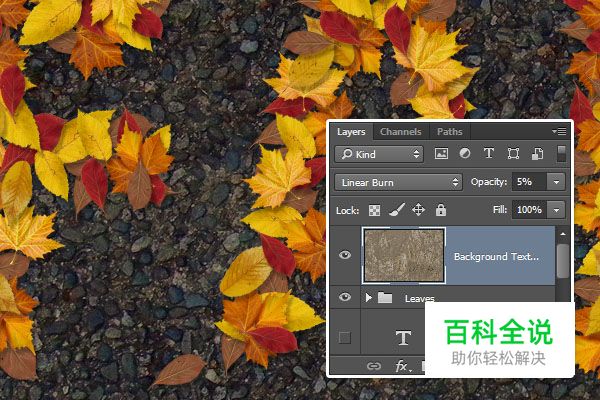Click the Opacity 5% value field

coord(530,182)
